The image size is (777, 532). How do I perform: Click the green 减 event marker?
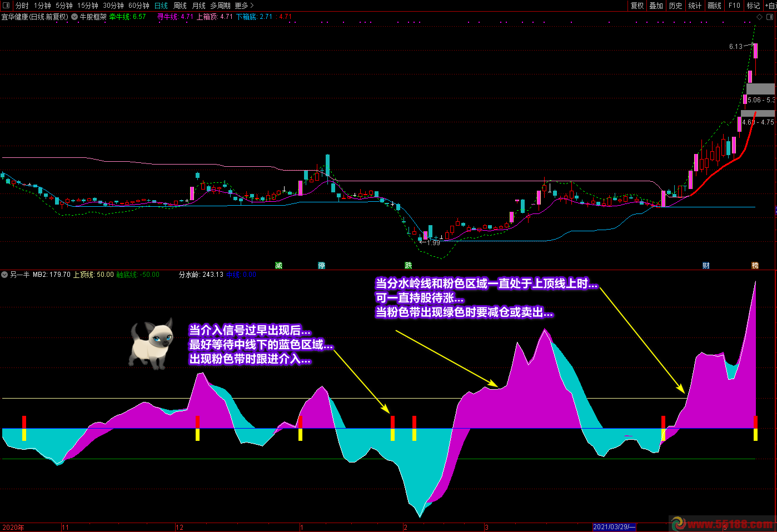coord(279,266)
